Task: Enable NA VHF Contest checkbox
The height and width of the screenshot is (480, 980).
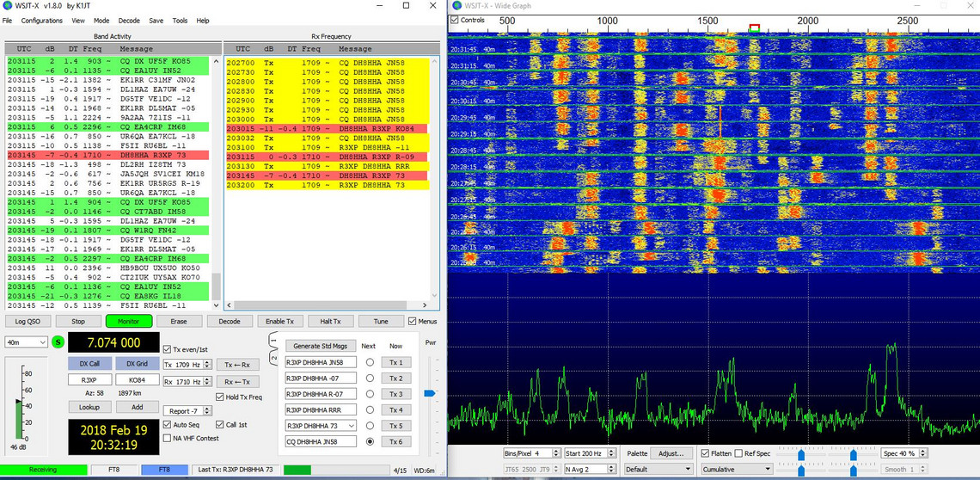Action: click(167, 438)
